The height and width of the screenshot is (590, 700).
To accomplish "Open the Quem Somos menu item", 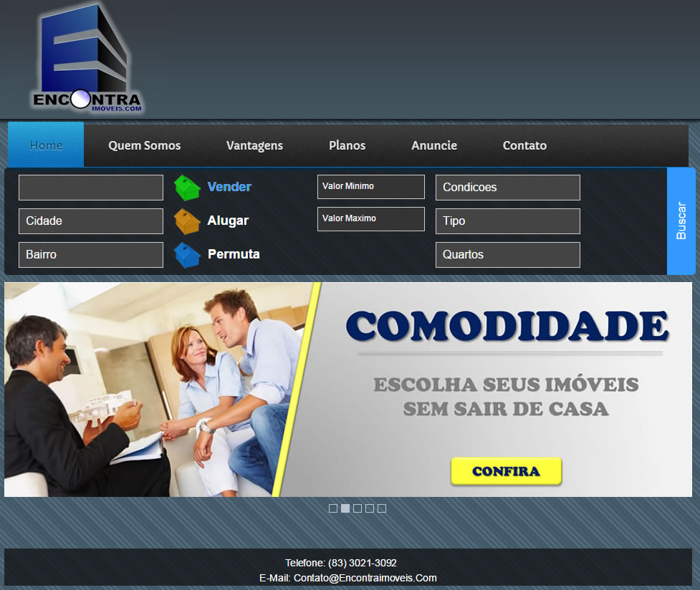I will pos(144,145).
